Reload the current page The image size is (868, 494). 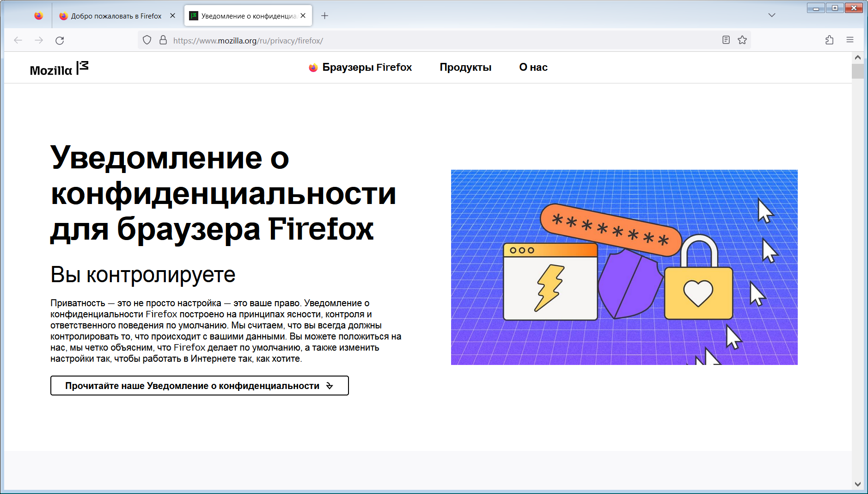pyautogui.click(x=60, y=41)
